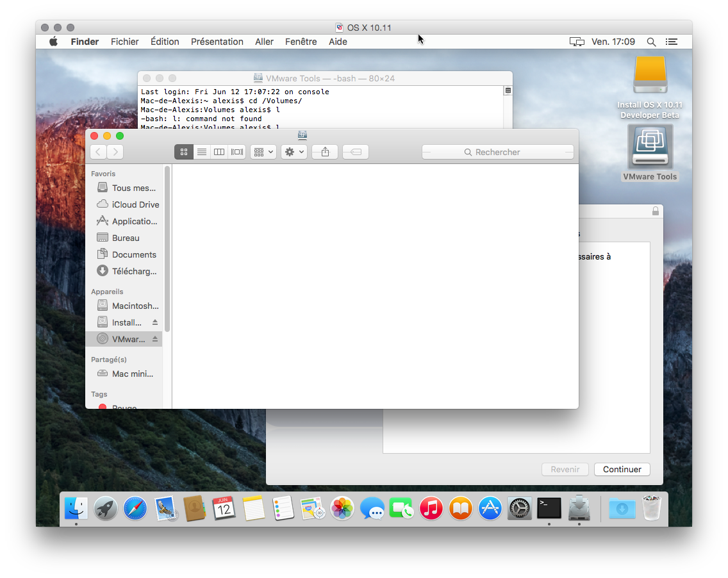Screen dimensions: 728x578
Task: Open the Présentation menu
Action: (217, 42)
